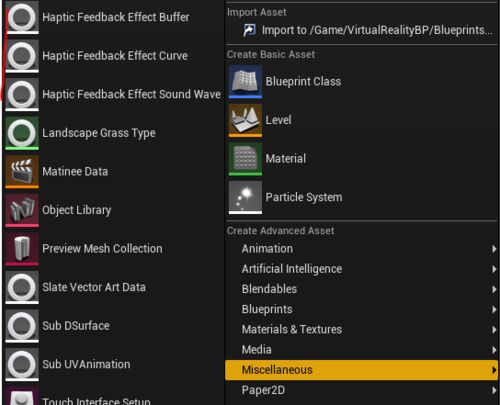Choose Object Library label

coord(77,210)
